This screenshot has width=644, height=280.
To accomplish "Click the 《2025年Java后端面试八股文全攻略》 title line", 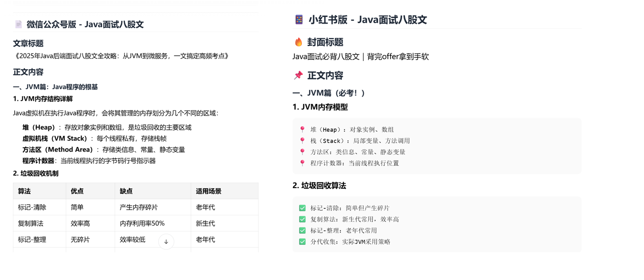I will [122, 56].
